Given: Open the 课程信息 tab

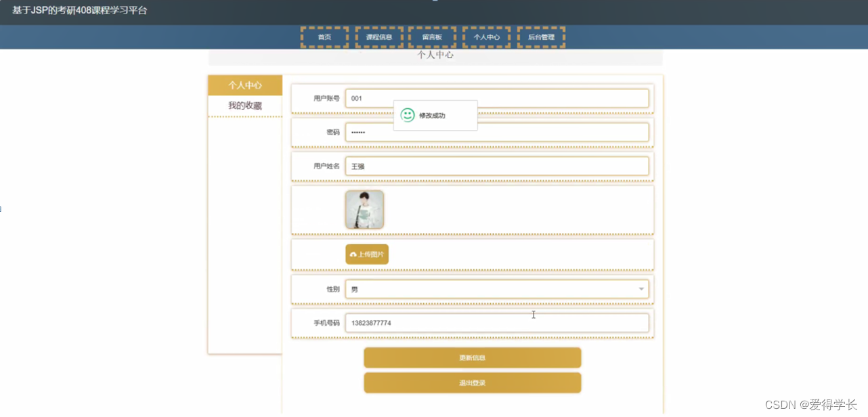Looking at the screenshot, I should click(378, 37).
